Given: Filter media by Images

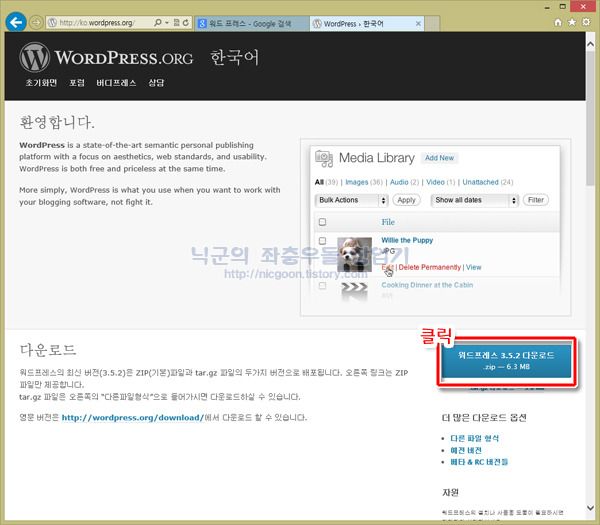Looking at the screenshot, I should pyautogui.click(x=357, y=182).
